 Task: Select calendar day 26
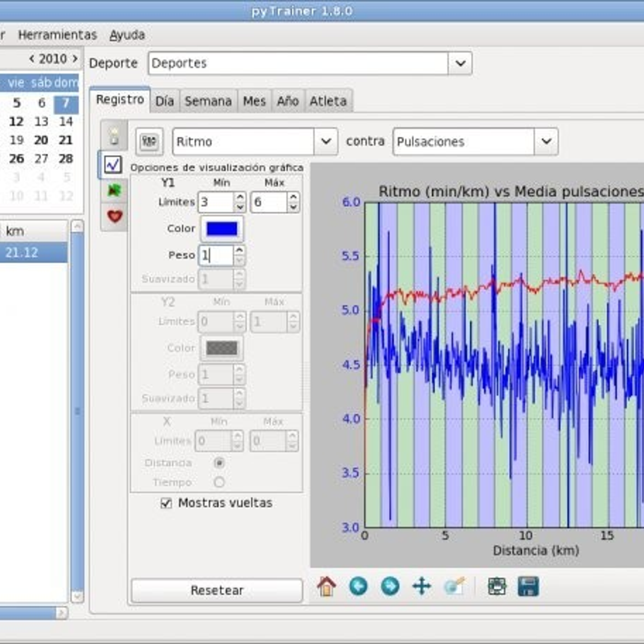(17, 159)
